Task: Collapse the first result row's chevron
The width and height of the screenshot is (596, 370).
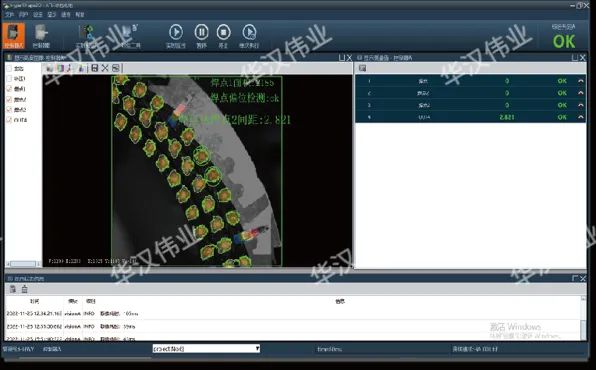Action: tap(580, 81)
